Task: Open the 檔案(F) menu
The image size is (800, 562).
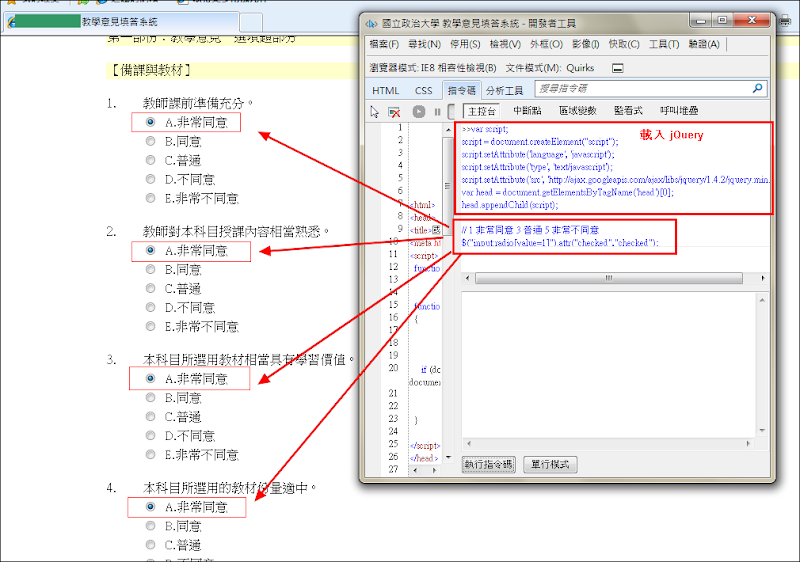Action: (x=384, y=44)
